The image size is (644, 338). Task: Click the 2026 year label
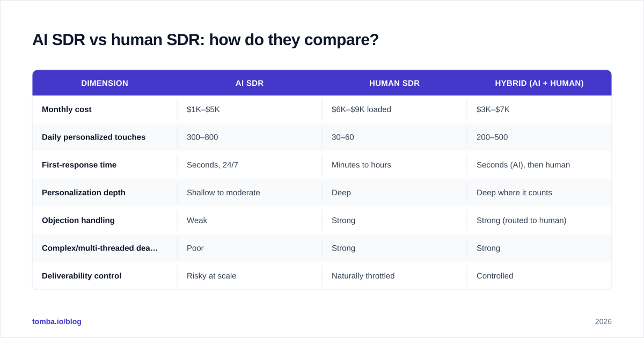603,321
